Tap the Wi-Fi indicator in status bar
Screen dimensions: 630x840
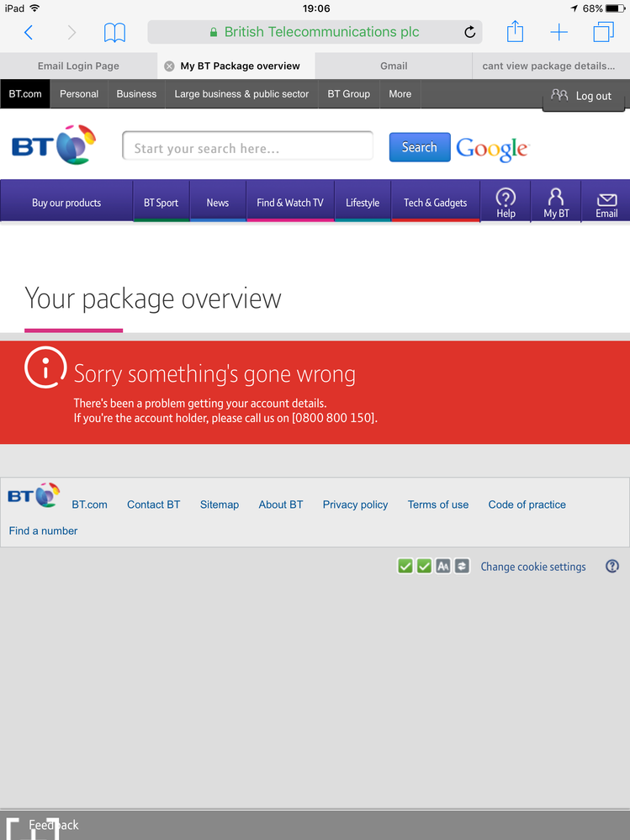(x=34, y=8)
